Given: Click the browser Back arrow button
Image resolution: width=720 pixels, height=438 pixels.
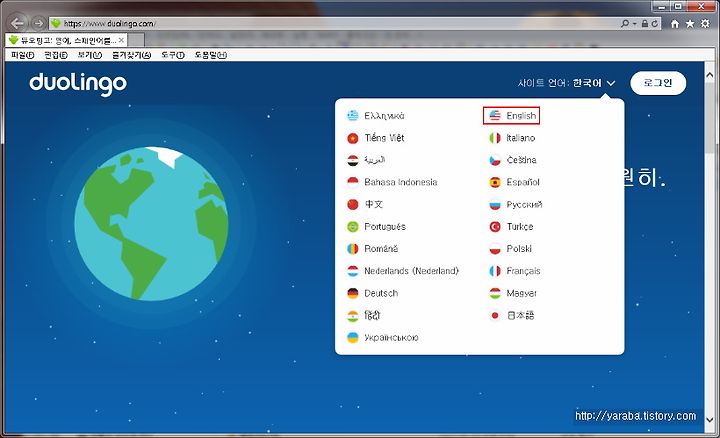Looking at the screenshot, I should (x=17, y=23).
